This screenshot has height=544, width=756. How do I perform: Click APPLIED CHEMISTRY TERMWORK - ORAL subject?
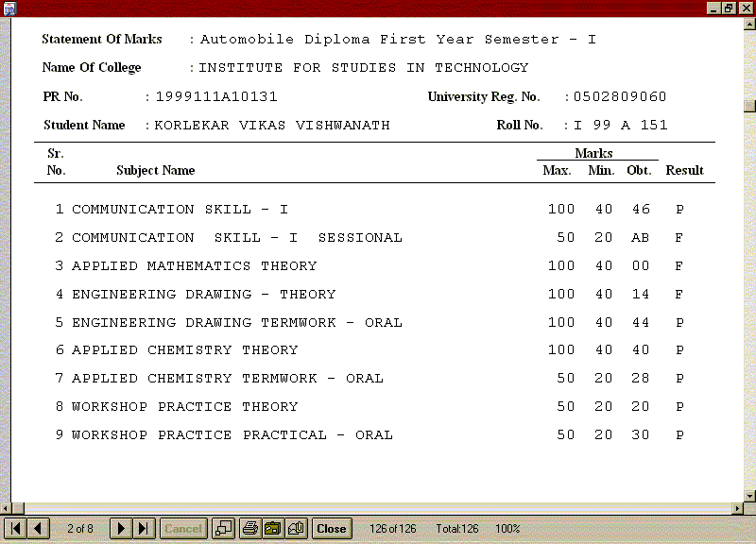pyautogui.click(x=227, y=378)
